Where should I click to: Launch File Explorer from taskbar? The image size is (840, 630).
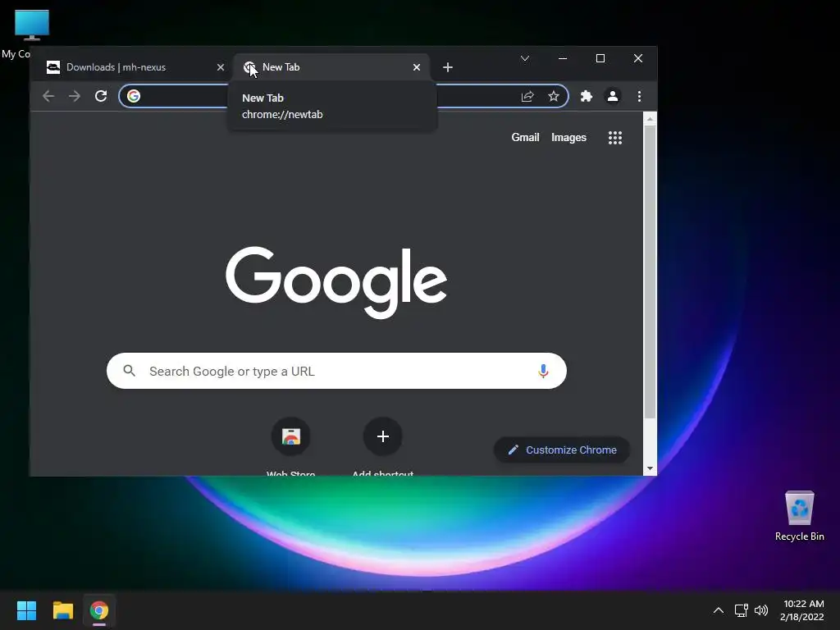coord(62,610)
